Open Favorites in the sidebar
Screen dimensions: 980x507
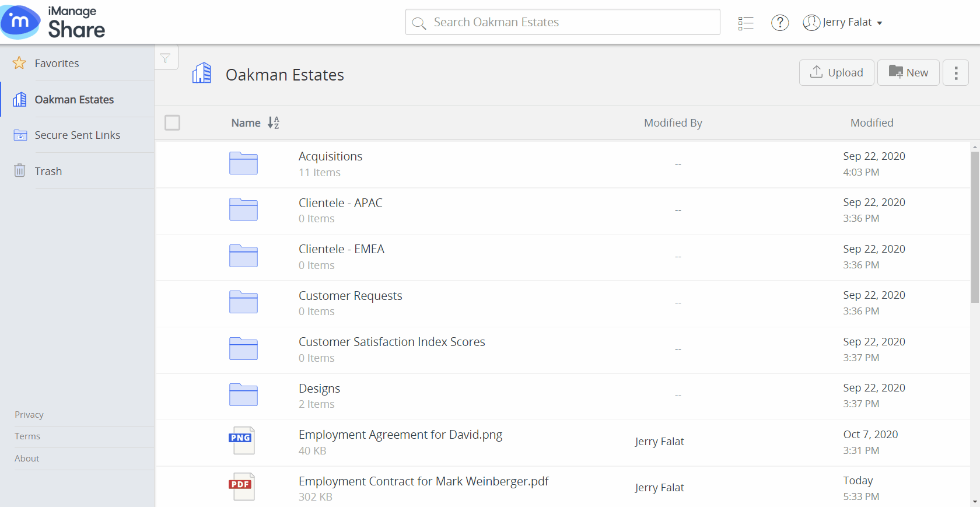tap(57, 63)
